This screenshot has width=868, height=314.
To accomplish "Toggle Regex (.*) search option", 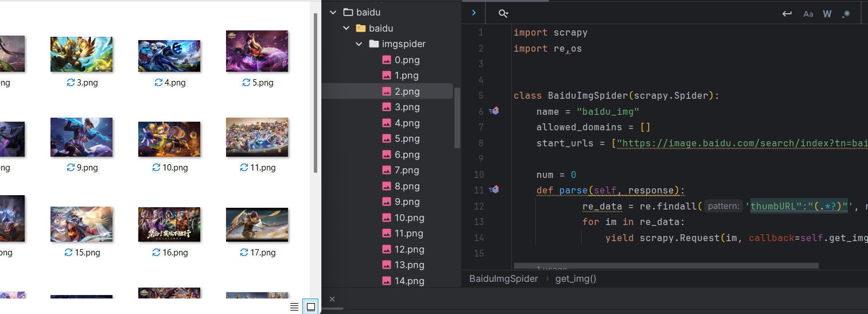I will pos(846,14).
